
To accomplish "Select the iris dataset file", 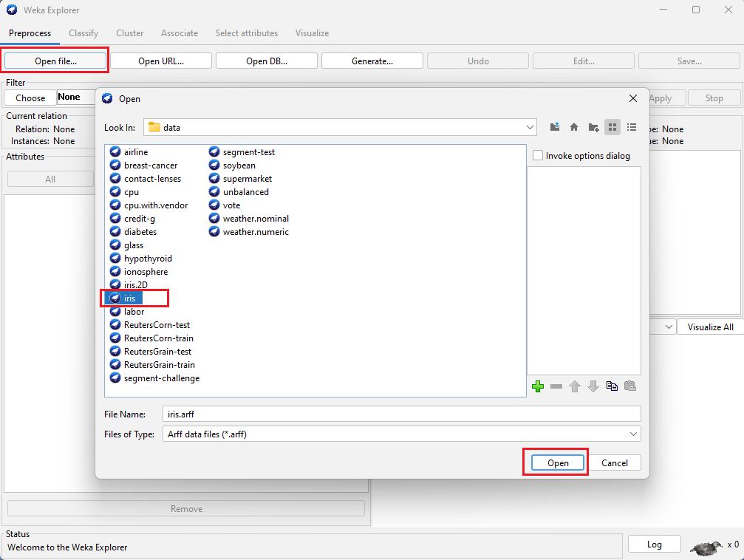I will [124, 298].
